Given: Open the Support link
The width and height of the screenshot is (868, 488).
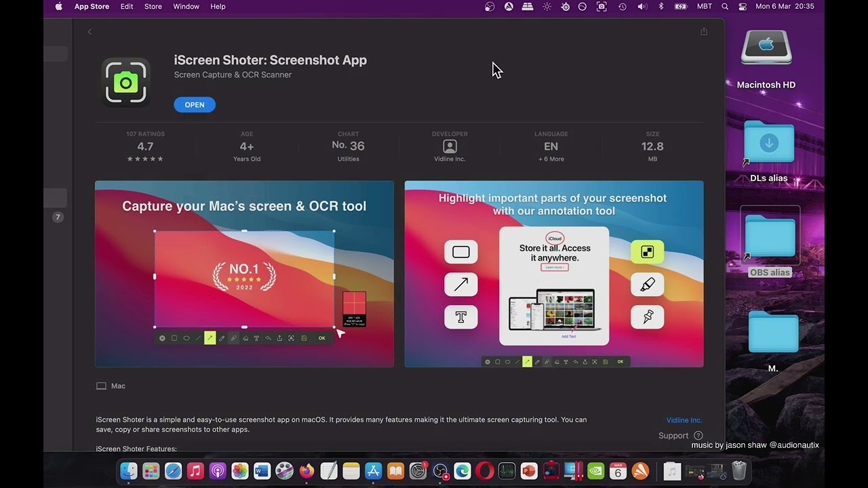Looking at the screenshot, I should 680,436.
